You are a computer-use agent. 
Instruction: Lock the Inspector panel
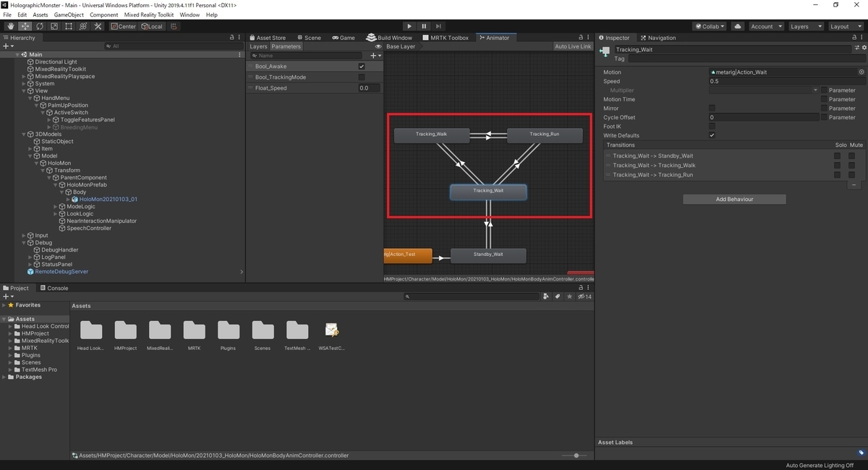854,38
